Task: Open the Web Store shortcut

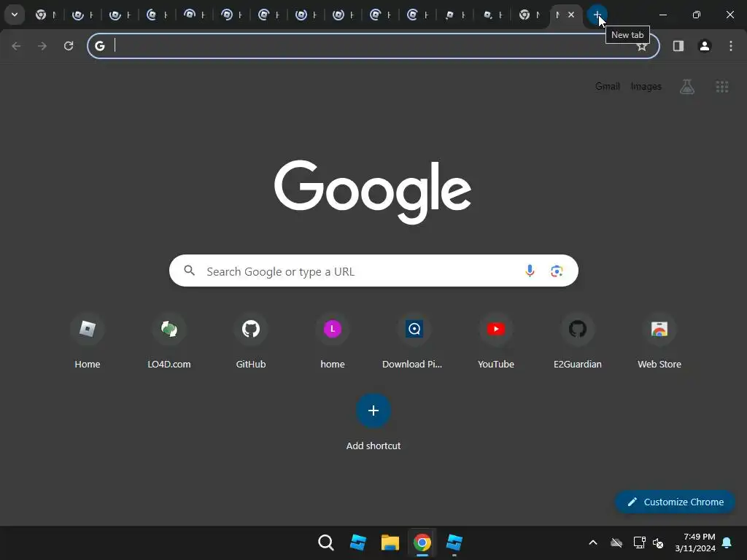Action: (659, 341)
